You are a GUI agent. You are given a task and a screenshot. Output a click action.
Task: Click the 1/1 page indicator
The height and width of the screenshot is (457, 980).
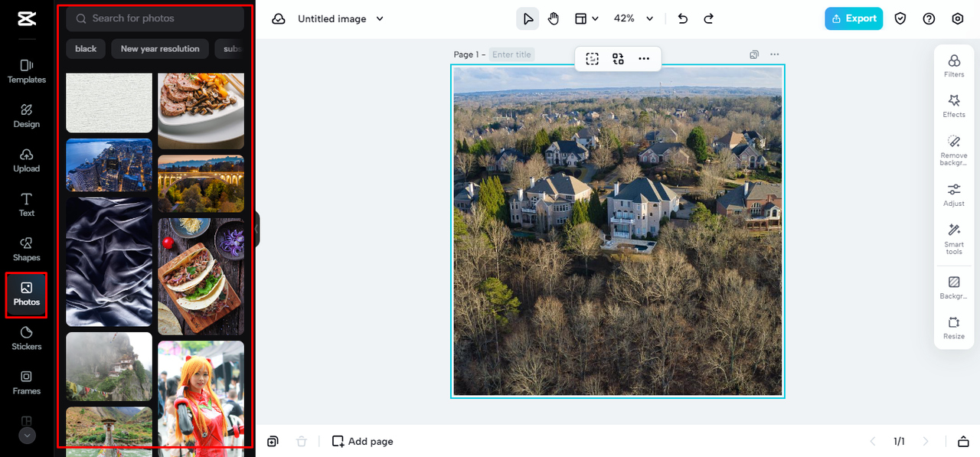899,441
